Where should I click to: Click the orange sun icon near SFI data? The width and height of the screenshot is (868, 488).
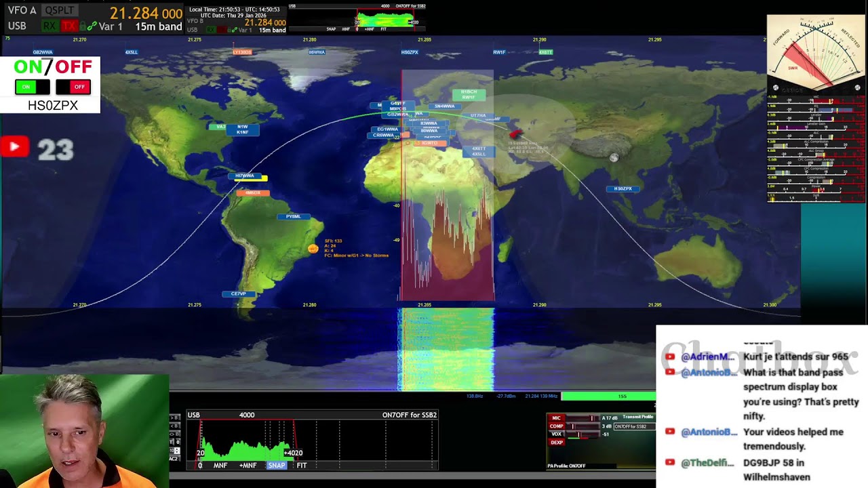click(313, 249)
